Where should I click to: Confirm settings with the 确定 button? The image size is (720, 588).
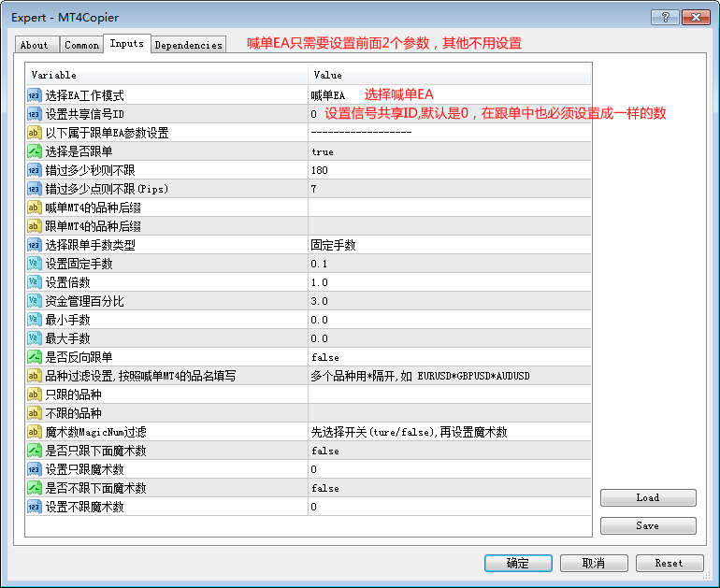[518, 563]
